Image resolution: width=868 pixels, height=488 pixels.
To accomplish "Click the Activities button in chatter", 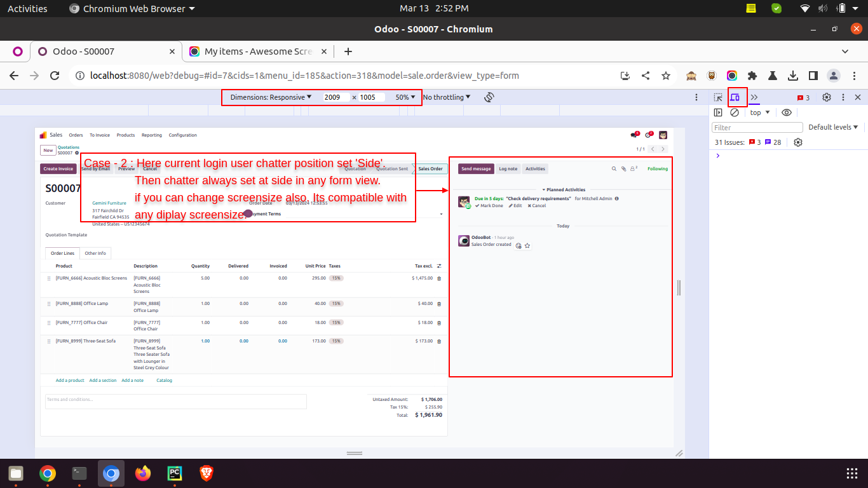I will point(535,169).
